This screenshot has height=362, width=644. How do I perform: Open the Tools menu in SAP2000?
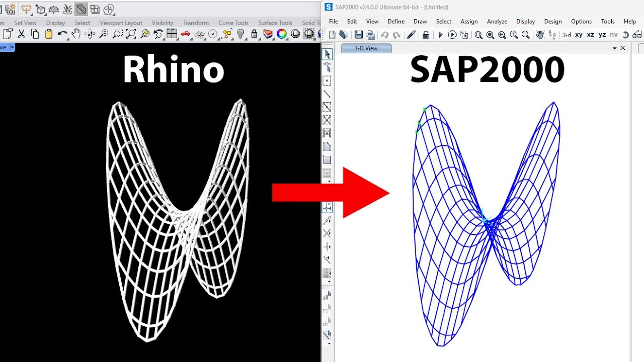pos(608,22)
